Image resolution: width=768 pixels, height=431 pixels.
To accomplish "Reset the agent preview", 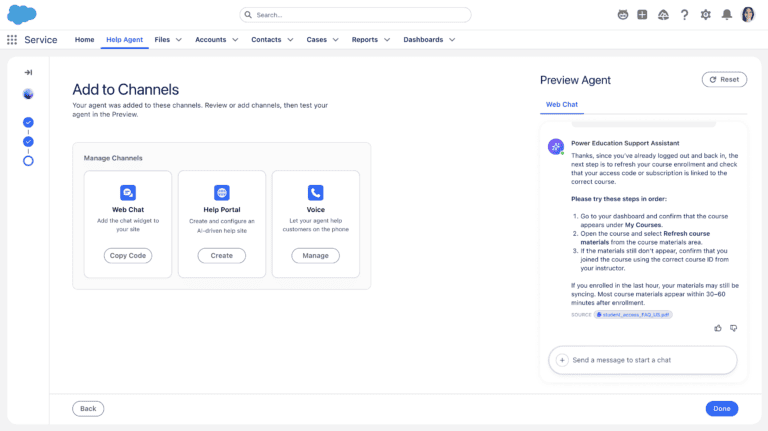I will 724,79.
